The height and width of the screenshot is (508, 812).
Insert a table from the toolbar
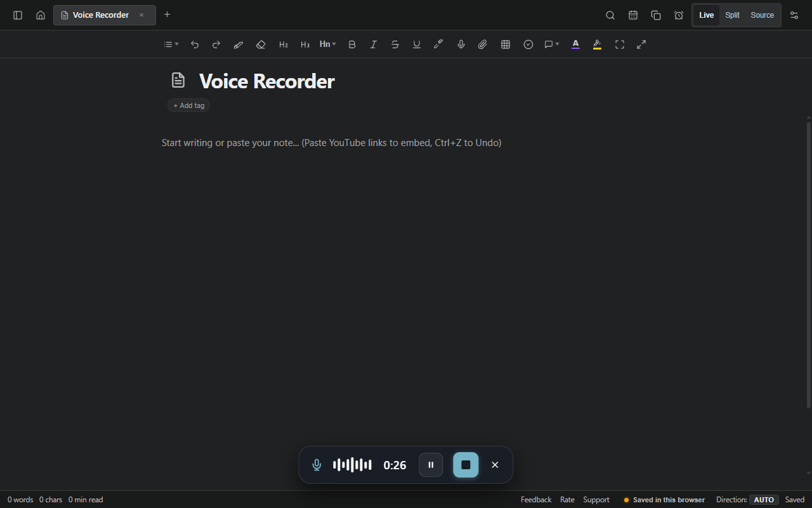[x=506, y=44]
